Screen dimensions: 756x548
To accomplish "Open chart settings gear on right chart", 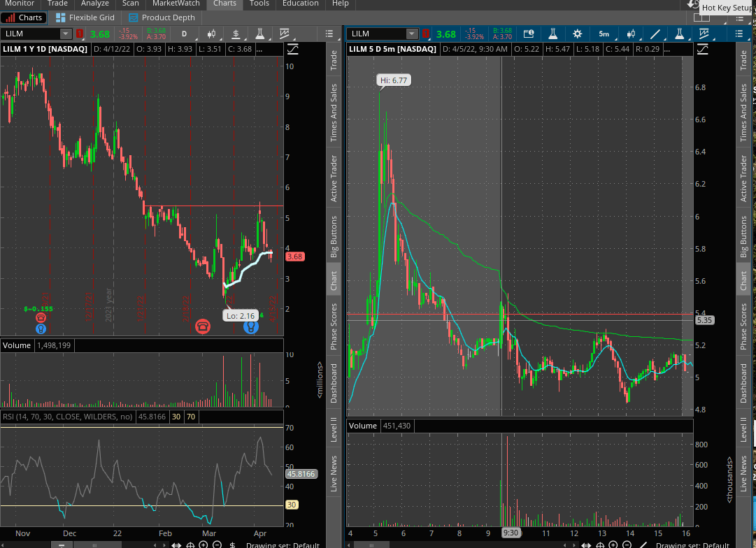I will [577, 34].
